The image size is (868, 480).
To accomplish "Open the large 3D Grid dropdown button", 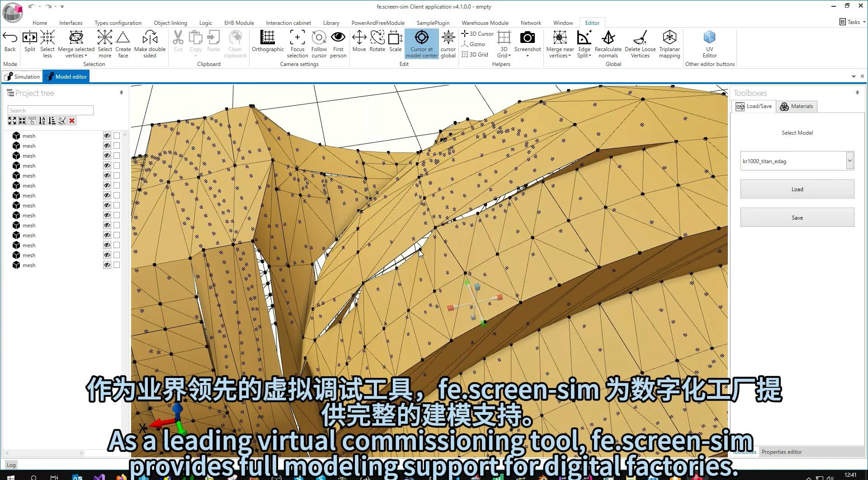I will pyautogui.click(x=504, y=44).
